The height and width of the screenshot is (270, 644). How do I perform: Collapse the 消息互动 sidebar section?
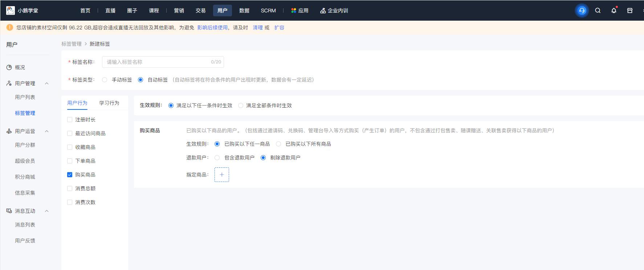click(46, 211)
